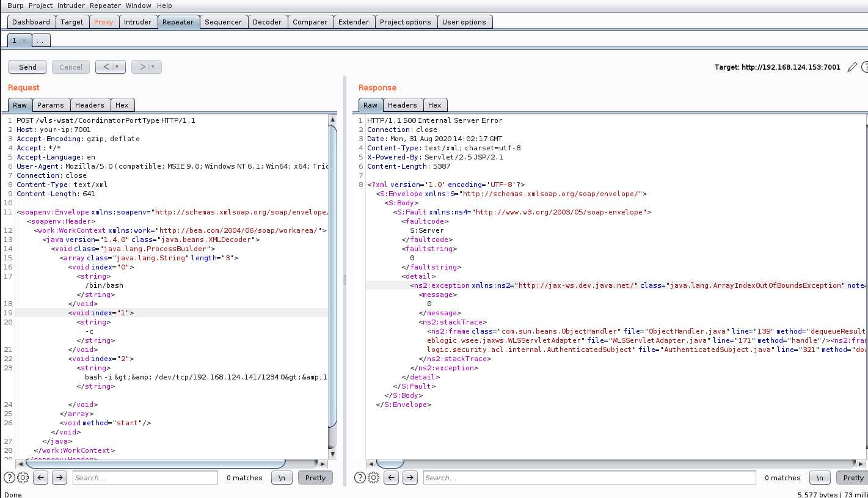Screen dimensions: 868x498
Task: Click the POST /wls-wsat/CoordinatorPortType request line
Action: pyautogui.click(x=106, y=120)
